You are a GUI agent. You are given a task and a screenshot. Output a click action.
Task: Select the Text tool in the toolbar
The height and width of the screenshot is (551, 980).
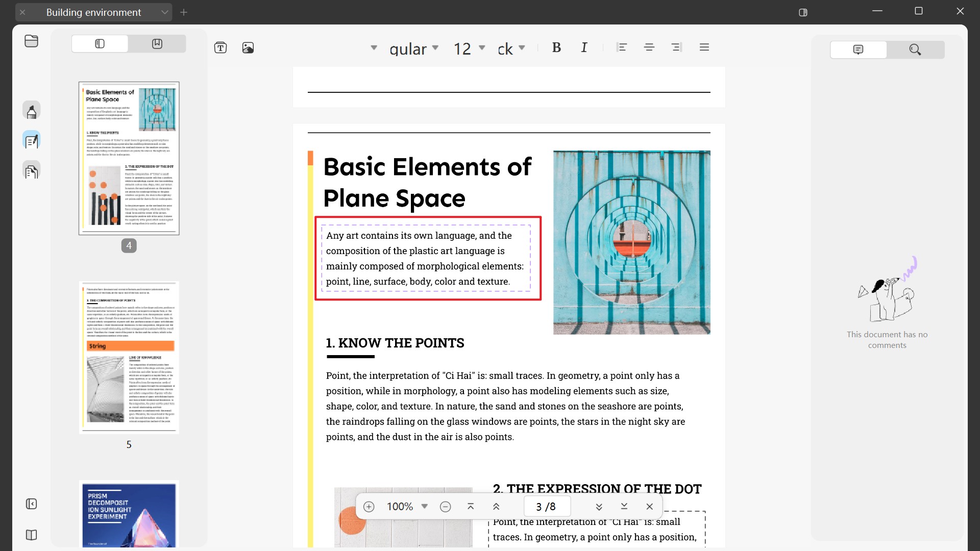tap(220, 47)
